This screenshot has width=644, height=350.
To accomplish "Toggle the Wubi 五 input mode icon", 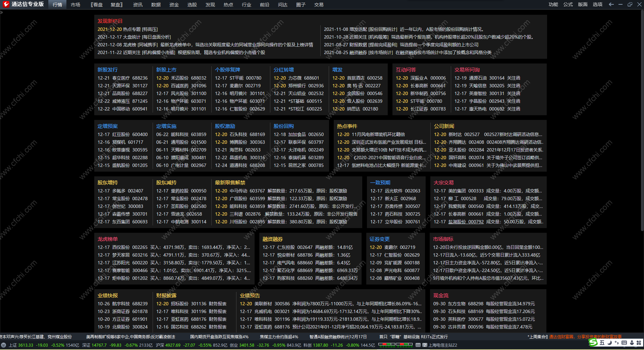I will pos(602,343).
